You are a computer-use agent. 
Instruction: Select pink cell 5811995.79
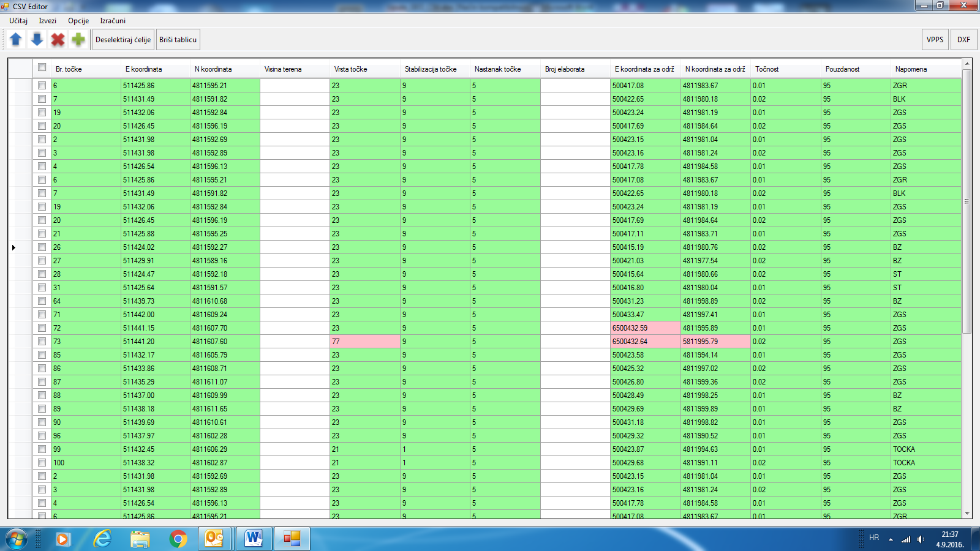coord(716,342)
